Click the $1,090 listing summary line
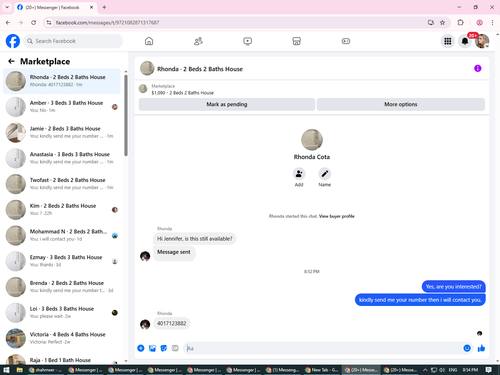Image resolution: width=500 pixels, height=375 pixels. click(182, 93)
